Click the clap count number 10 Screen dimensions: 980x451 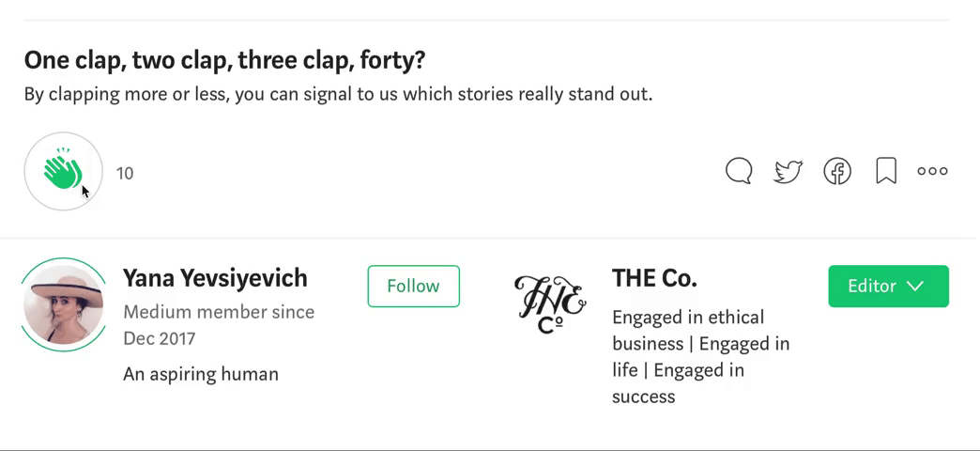pyautogui.click(x=125, y=173)
